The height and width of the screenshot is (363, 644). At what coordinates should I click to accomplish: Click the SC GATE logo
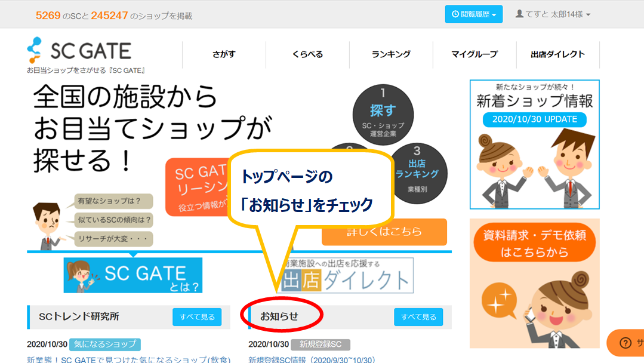click(79, 51)
